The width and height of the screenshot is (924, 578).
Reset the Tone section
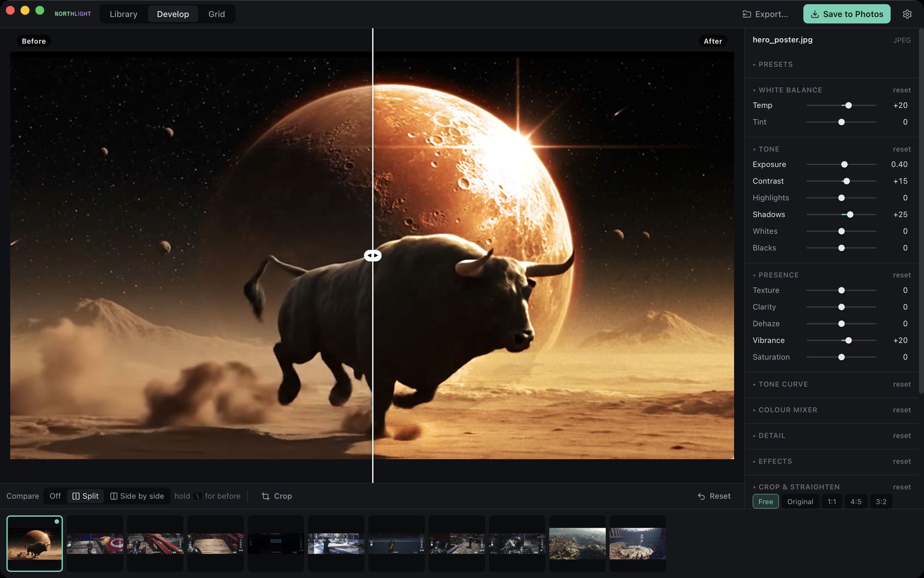[902, 149]
